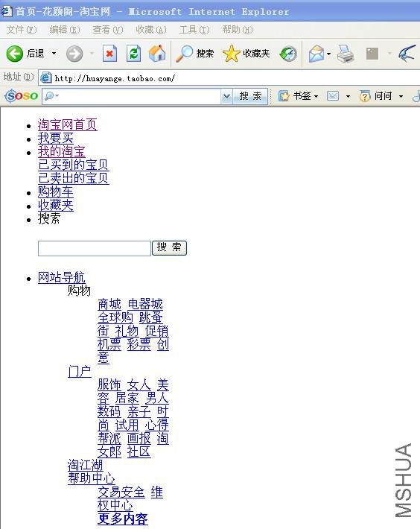The height and width of the screenshot is (529, 420).
Task: Click the green Back arrow icon
Action: pos(14,54)
